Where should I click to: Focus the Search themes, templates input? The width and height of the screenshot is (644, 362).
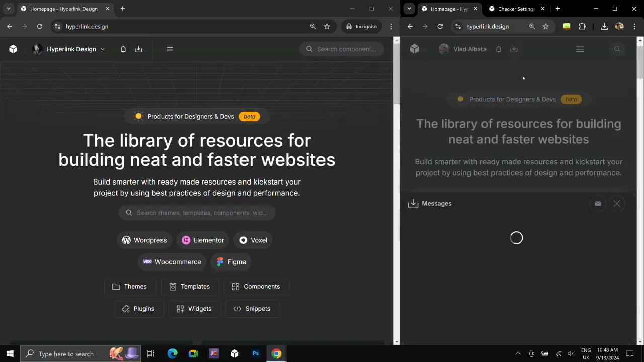[197, 213]
